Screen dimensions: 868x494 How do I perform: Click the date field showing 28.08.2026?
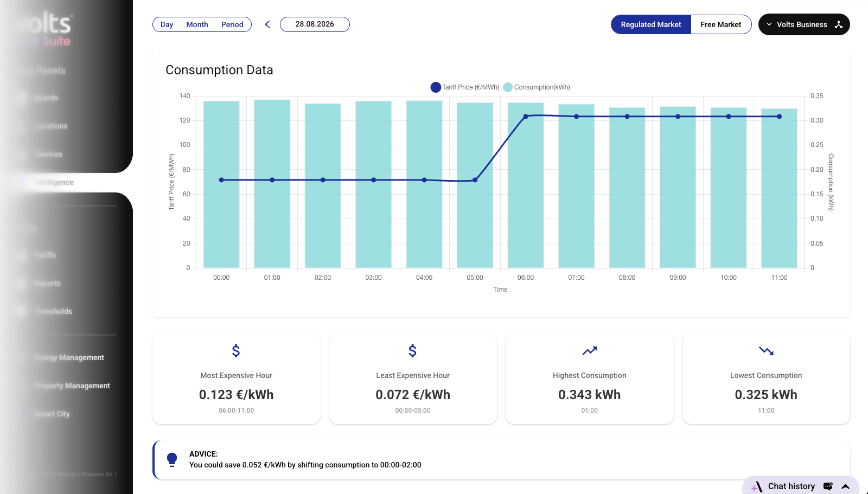(x=315, y=24)
